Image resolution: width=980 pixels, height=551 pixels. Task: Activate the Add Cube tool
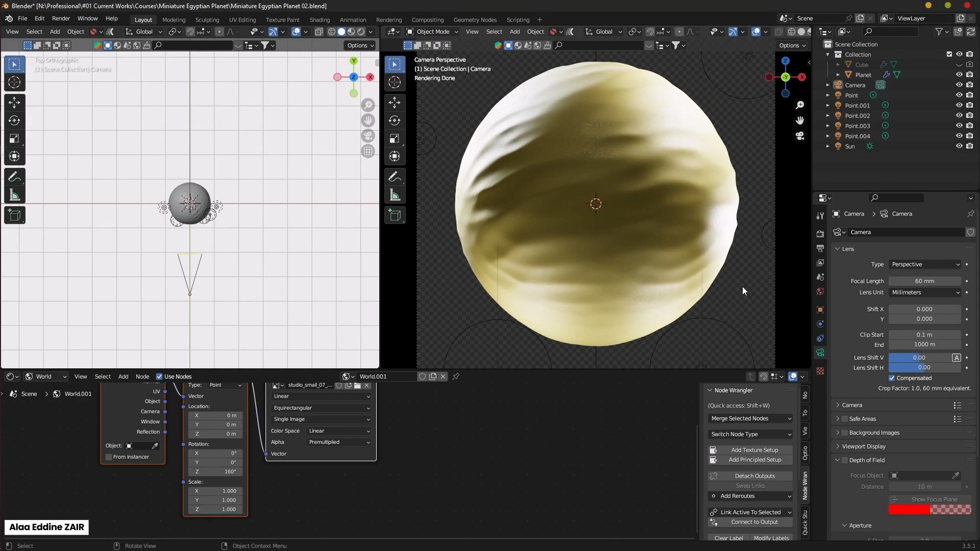pos(14,215)
